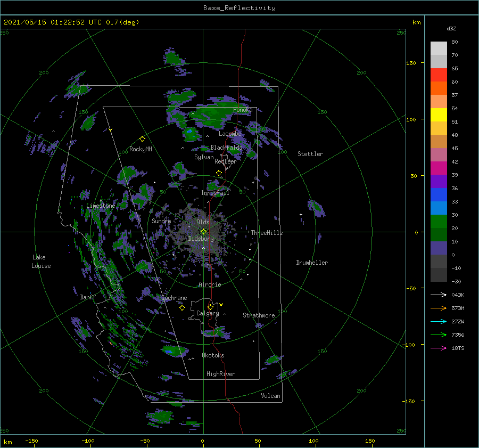Click the Drumheller label

312,263
